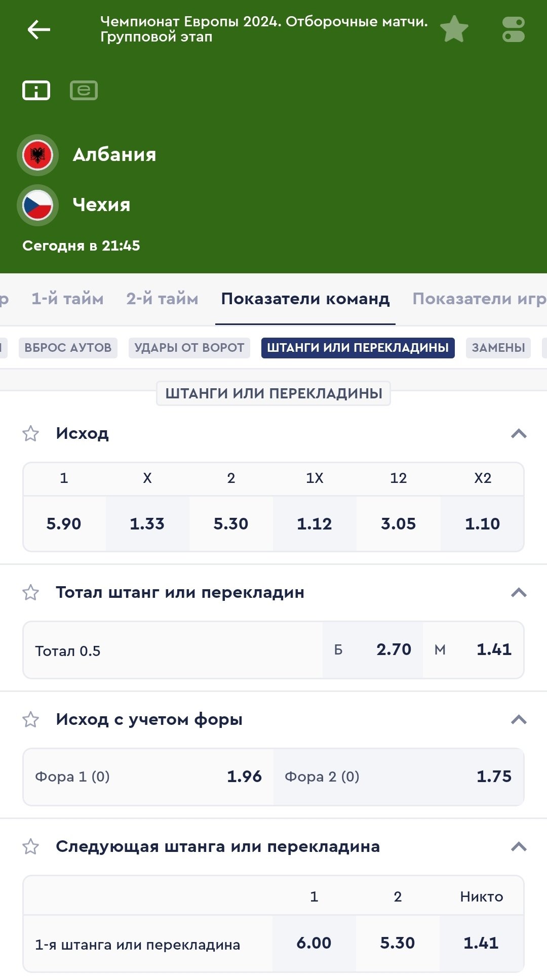The image size is (547, 980).
Task: Add the match to favorites with the header star
Action: pyautogui.click(x=454, y=29)
